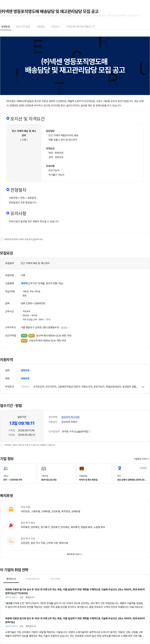
Task: Click the 학력무관 blue text in 지원자격
Action: point(25,378)
